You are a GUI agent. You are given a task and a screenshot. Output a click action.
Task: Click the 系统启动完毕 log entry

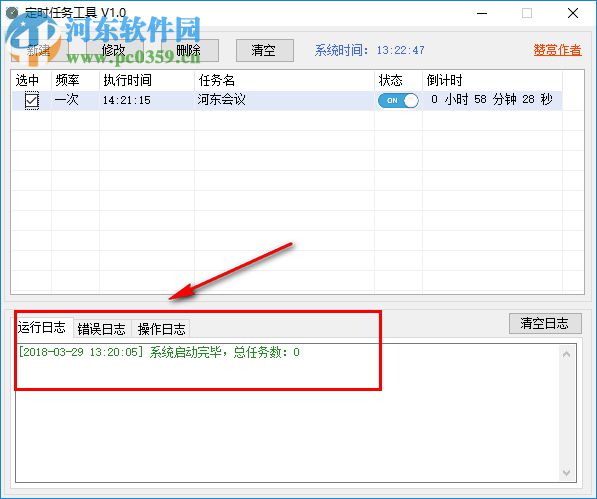159,352
